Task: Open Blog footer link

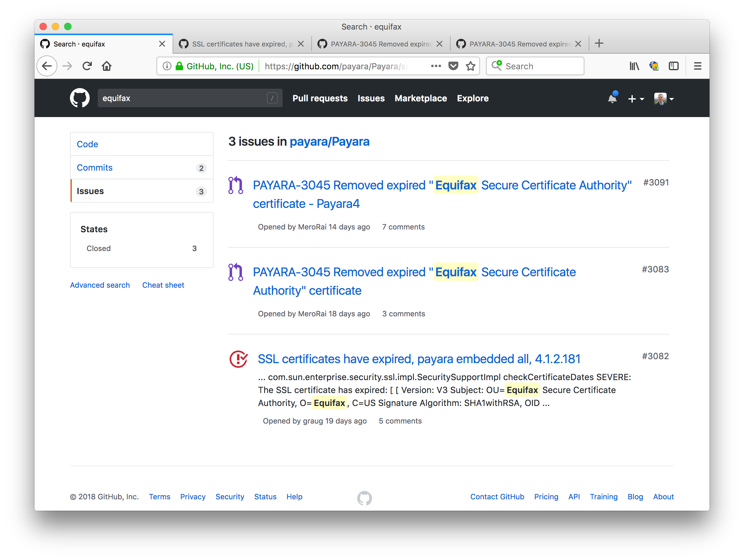Action: tap(636, 497)
